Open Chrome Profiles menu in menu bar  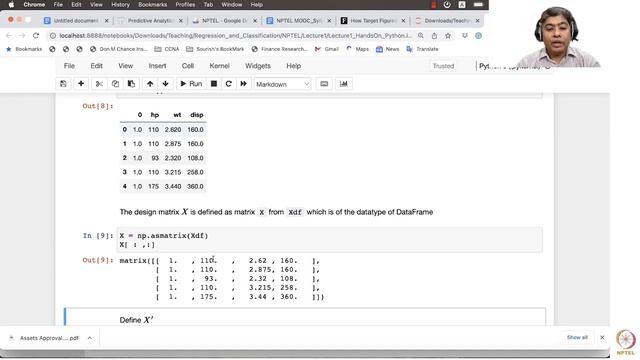coord(185,5)
